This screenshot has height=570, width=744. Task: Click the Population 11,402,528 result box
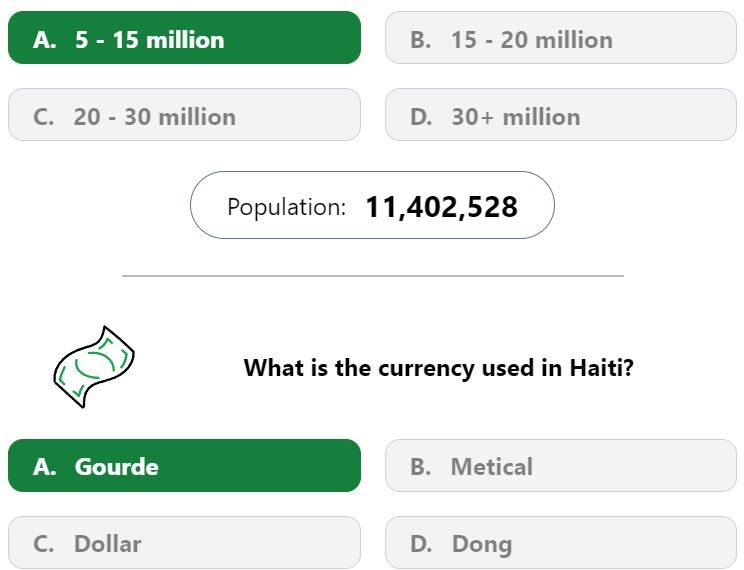click(372, 205)
